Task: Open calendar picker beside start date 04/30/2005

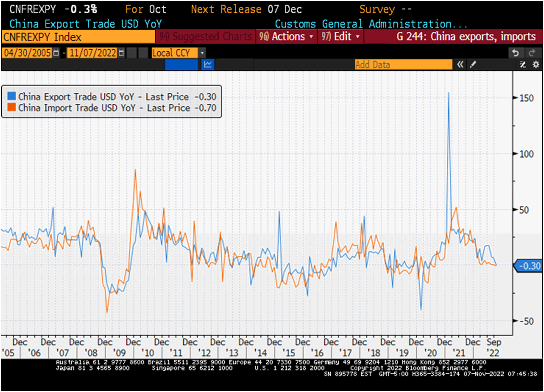Action: (56, 53)
